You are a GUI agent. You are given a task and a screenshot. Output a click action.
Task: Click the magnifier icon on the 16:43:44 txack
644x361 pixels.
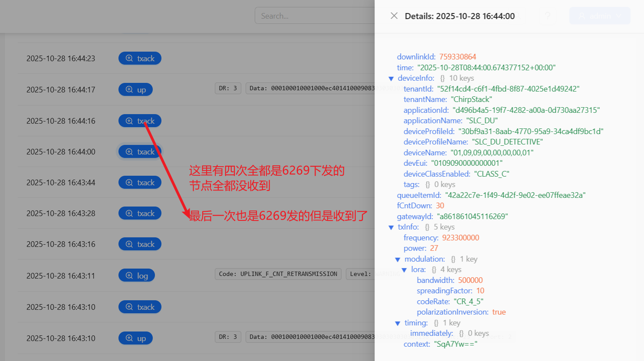(x=129, y=183)
